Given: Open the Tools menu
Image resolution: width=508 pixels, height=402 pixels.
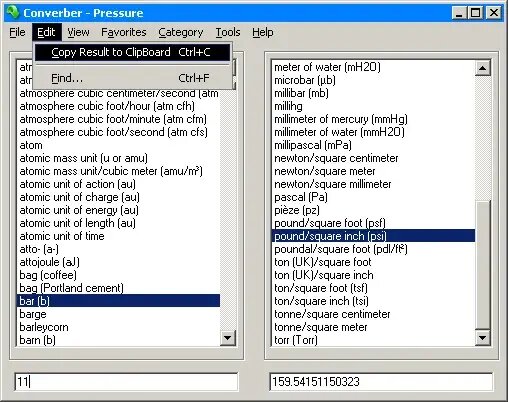Looking at the screenshot, I should pos(228,32).
